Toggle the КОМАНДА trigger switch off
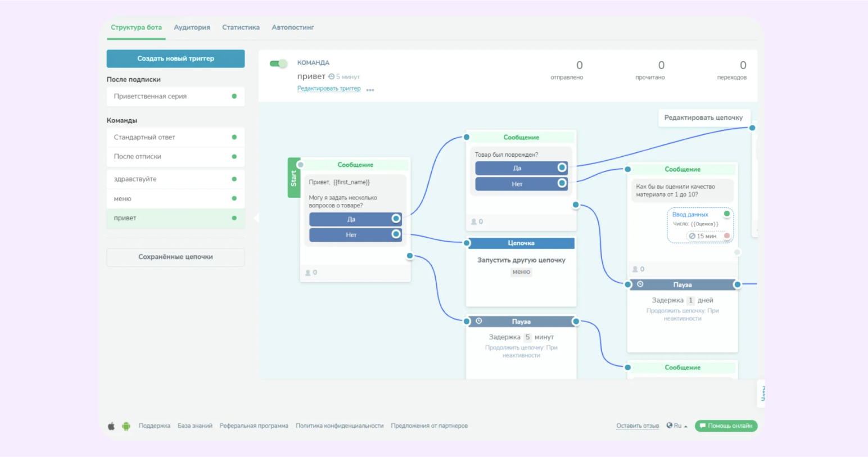Screen dimensions: 868x457 coord(278,64)
